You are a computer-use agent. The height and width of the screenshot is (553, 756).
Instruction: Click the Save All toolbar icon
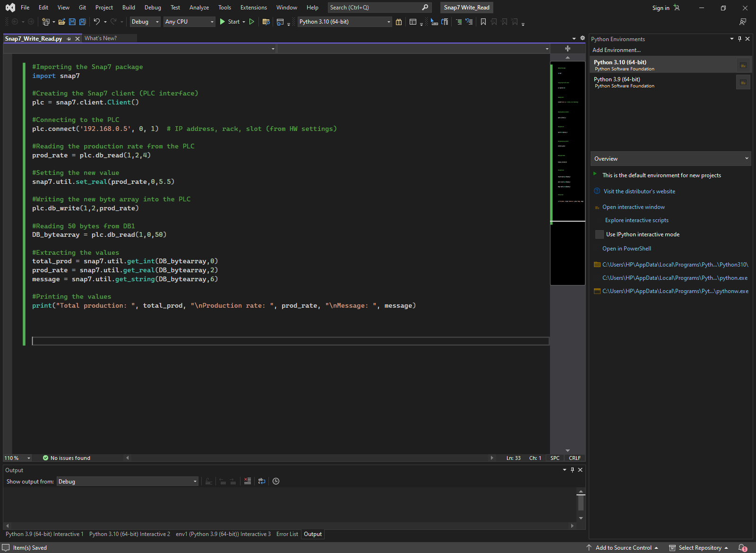[83, 22]
